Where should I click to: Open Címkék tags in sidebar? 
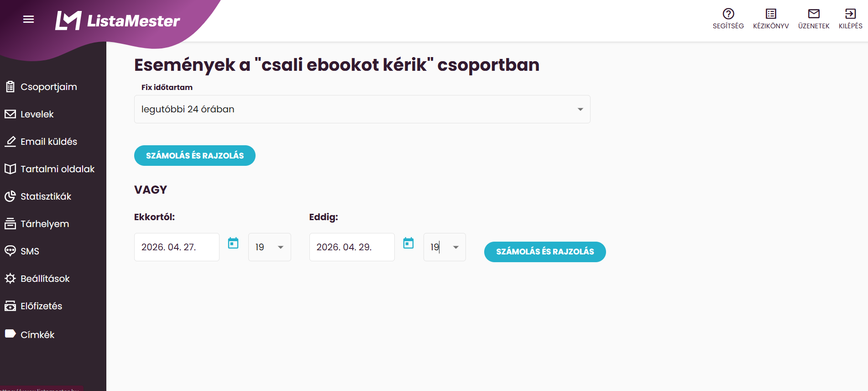click(37, 335)
